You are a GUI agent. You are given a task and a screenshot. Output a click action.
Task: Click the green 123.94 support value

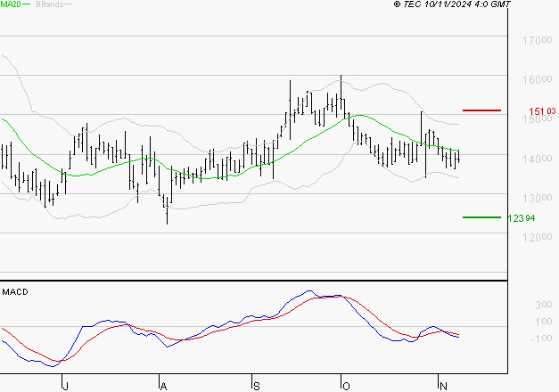coord(522,217)
